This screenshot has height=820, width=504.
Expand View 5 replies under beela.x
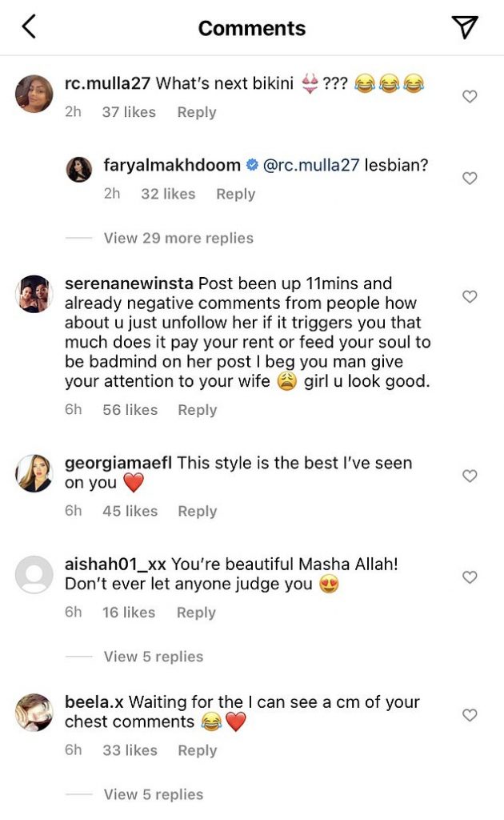[153, 794]
